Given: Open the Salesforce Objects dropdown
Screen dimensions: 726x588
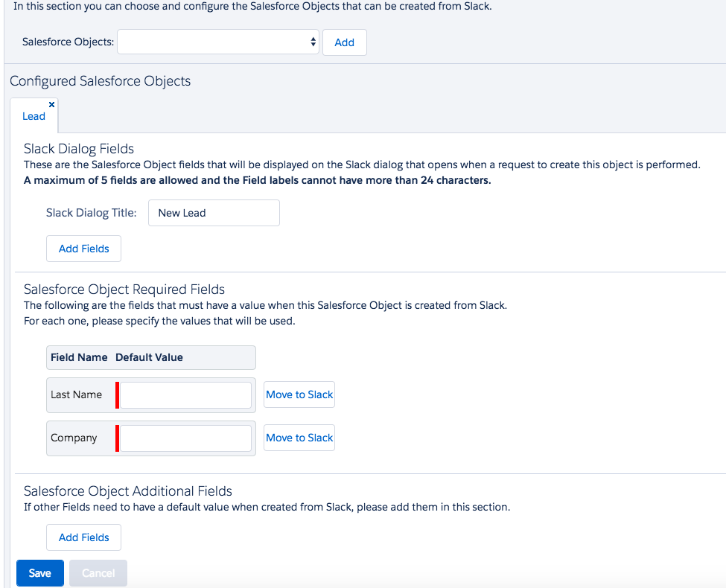Looking at the screenshot, I should [x=216, y=42].
